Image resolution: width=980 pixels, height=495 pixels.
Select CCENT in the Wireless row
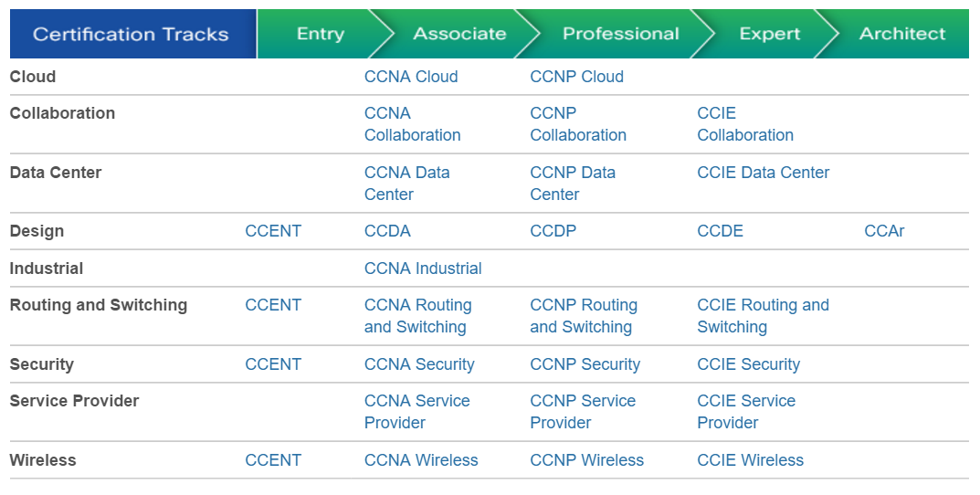click(x=273, y=460)
